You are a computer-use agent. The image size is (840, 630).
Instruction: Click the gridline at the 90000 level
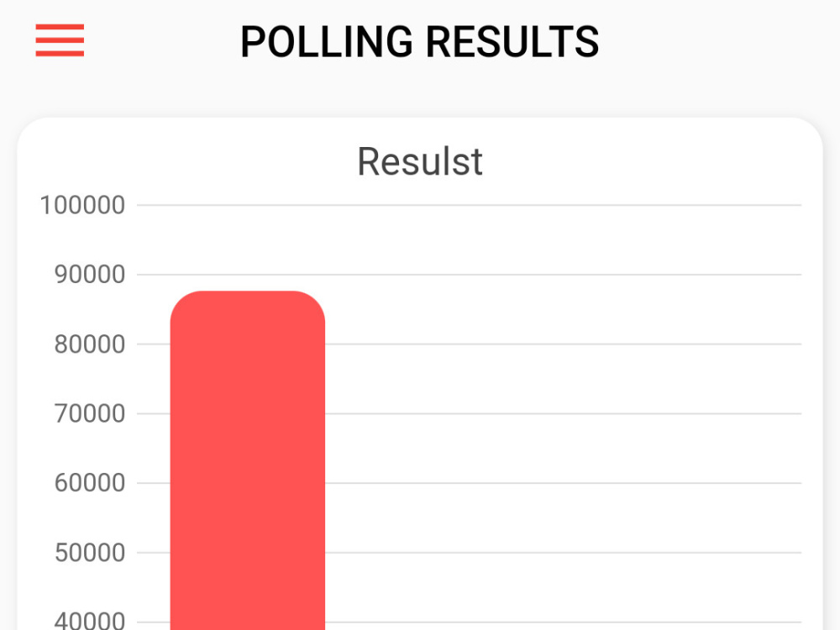[469, 275]
